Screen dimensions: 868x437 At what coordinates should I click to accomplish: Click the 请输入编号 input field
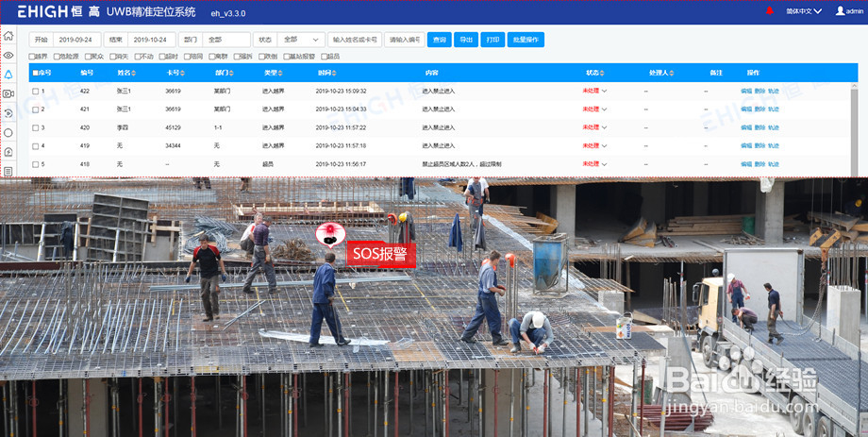click(405, 40)
